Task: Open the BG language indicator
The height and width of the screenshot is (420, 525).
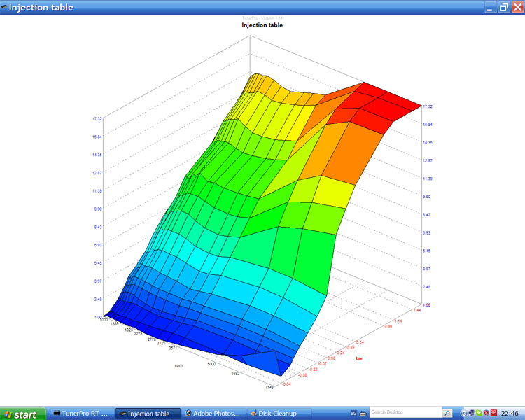Action: 353,414
